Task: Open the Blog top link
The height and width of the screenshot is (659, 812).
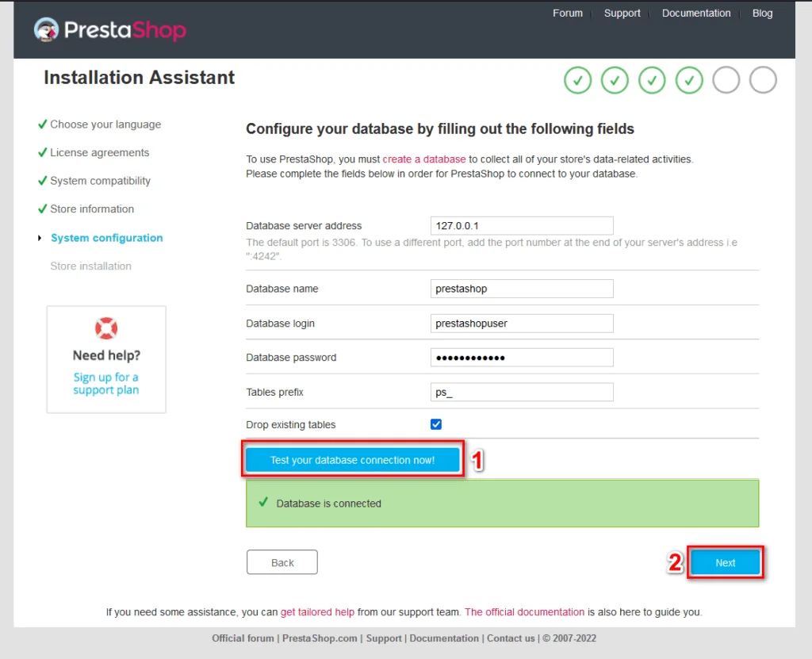Action: pyautogui.click(x=762, y=13)
